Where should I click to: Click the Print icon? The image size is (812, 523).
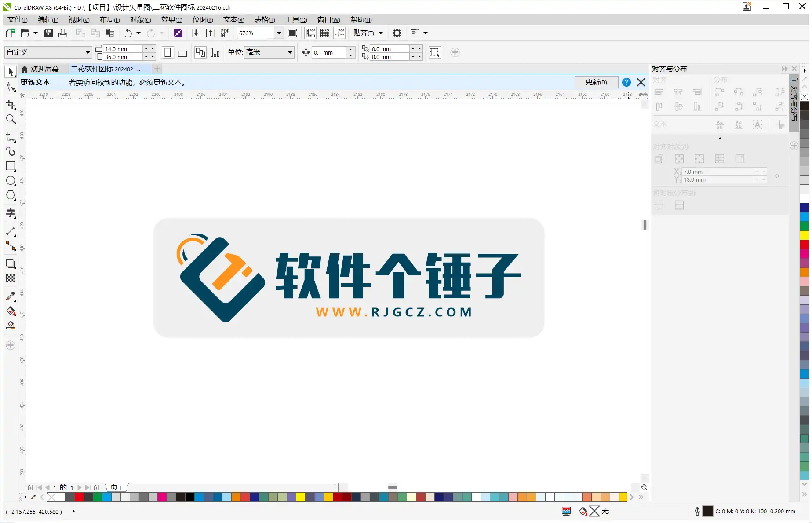click(x=63, y=33)
